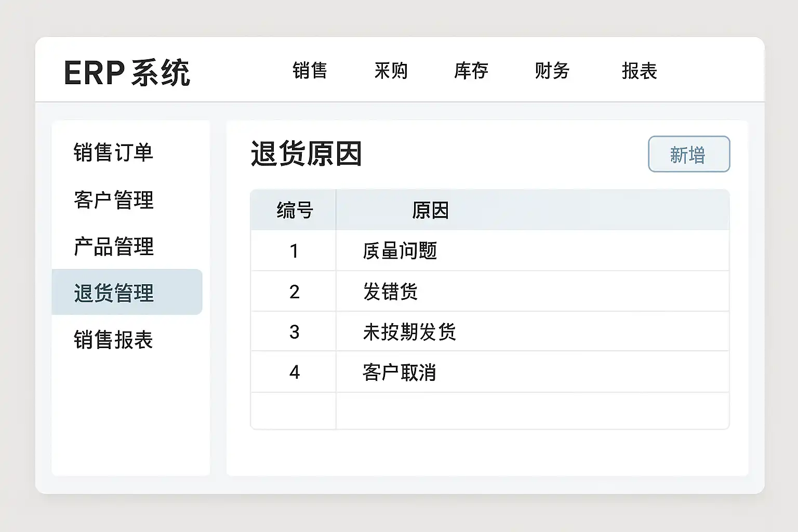Go to the 财务 section
This screenshot has width=798, height=532.
(x=552, y=71)
